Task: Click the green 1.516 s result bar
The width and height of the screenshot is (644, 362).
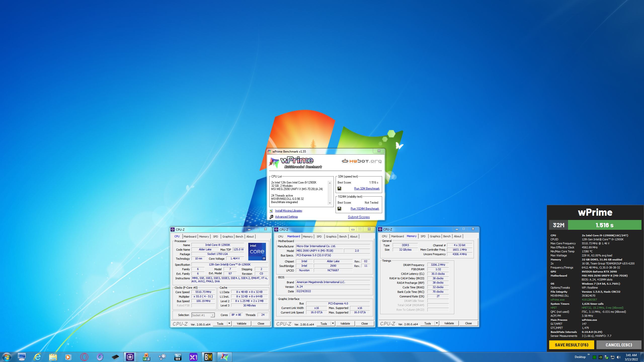Action: coord(605,225)
